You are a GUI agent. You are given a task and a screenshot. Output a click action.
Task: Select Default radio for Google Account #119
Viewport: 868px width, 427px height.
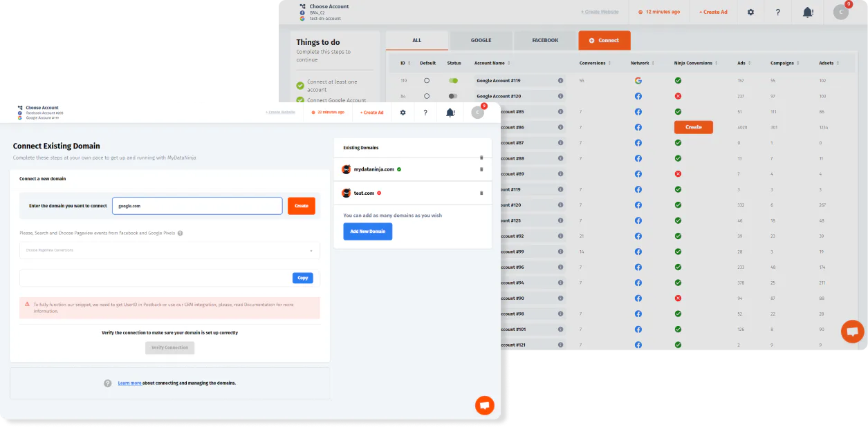427,81
